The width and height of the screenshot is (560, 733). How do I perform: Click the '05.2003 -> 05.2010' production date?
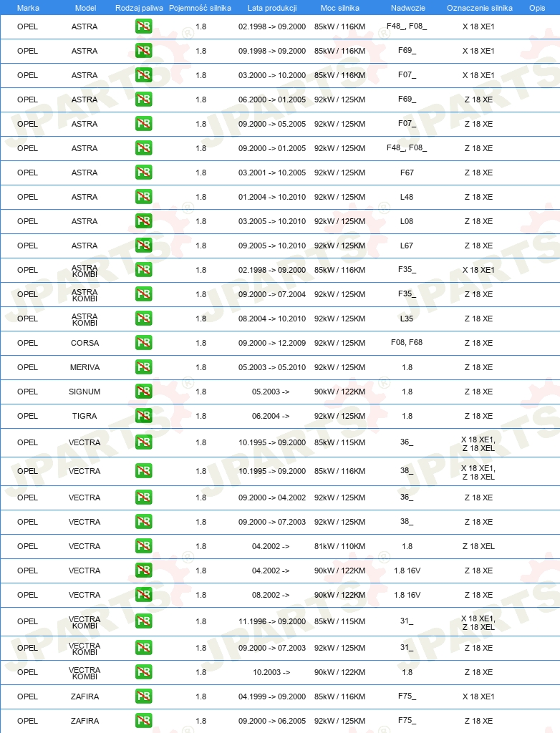pos(272,367)
